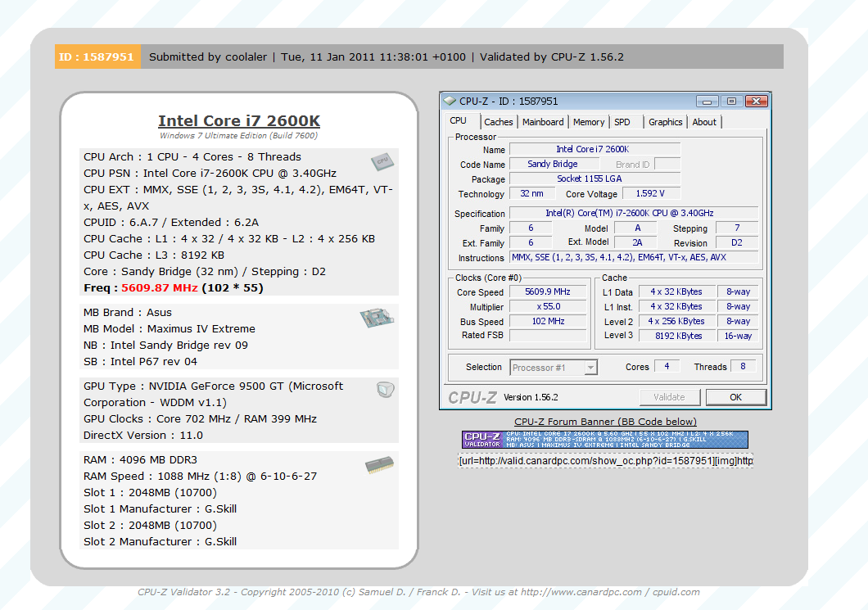This screenshot has width=868, height=610.
Task: Click the RAM 4096 MB DDR3 line
Action: pyautogui.click(x=140, y=460)
